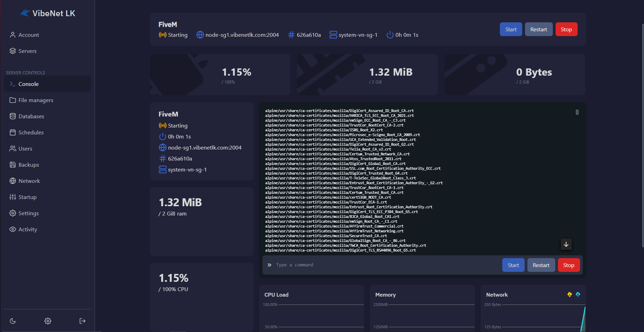This screenshot has height=332, width=644.
Task: Click the FiveM server title in header
Action: (x=168, y=24)
